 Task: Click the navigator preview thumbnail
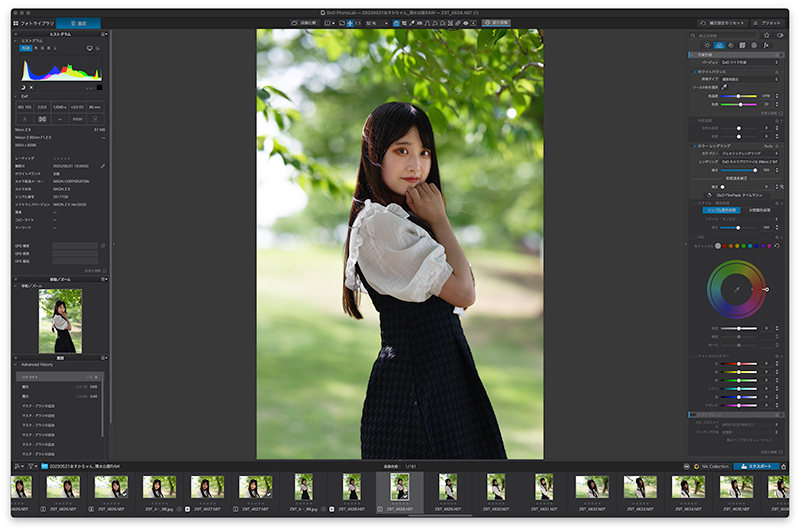[x=60, y=321]
